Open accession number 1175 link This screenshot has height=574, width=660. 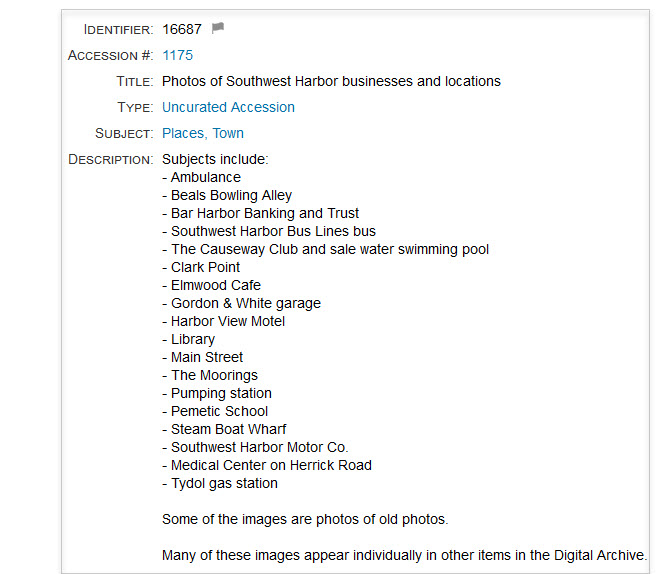(178, 55)
